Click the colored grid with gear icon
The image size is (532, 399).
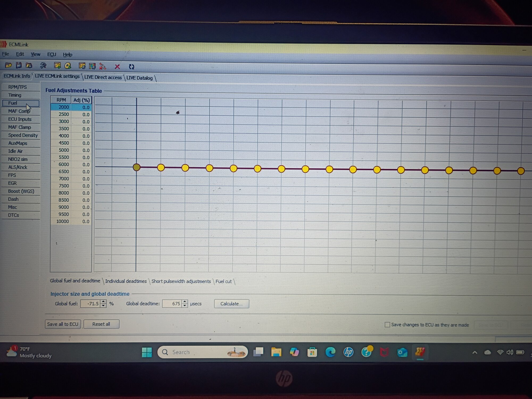pyautogui.click(x=92, y=66)
